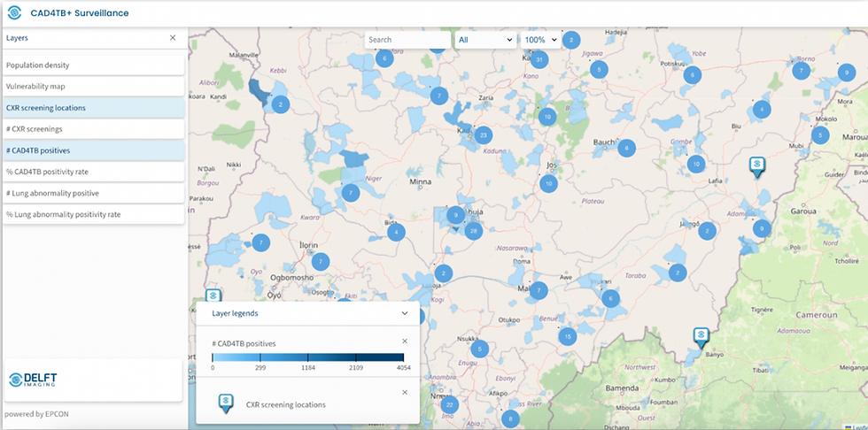This screenshot has width=868, height=430.
Task: Click the cluster marker 7 near Makurdi
Action: point(539,290)
